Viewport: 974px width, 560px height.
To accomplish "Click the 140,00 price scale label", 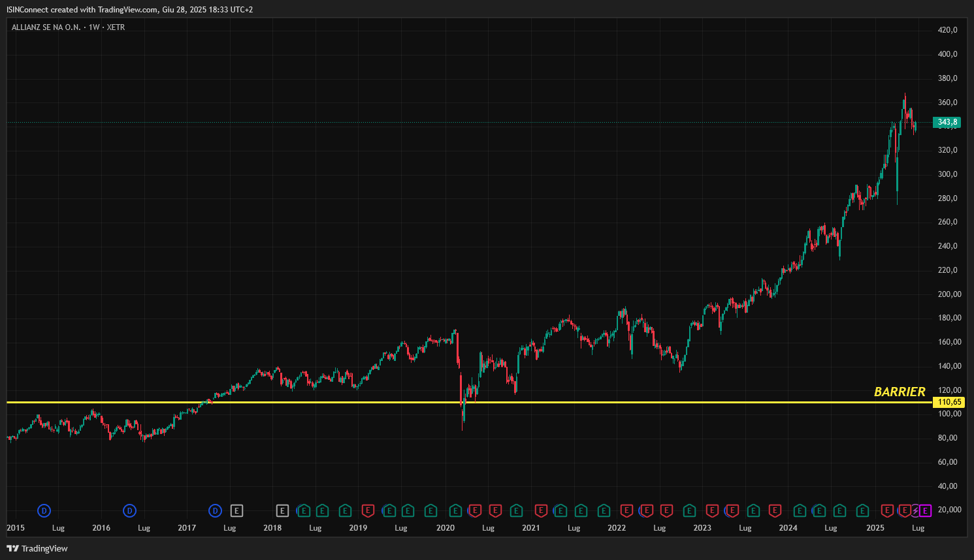I will tap(950, 366).
